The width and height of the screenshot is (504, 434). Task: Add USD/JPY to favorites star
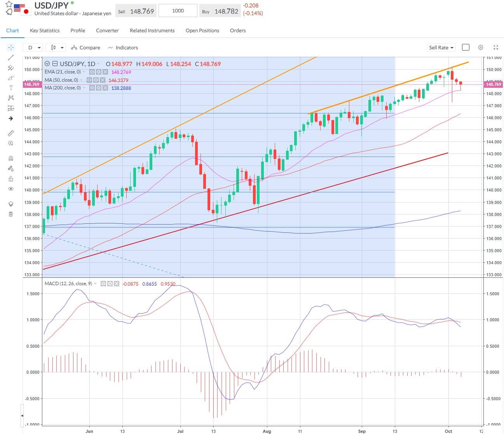(9, 4)
